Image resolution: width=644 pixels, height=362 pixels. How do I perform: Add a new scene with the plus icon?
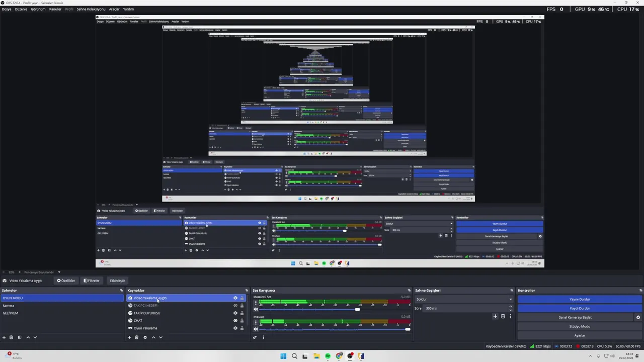coord(4,337)
